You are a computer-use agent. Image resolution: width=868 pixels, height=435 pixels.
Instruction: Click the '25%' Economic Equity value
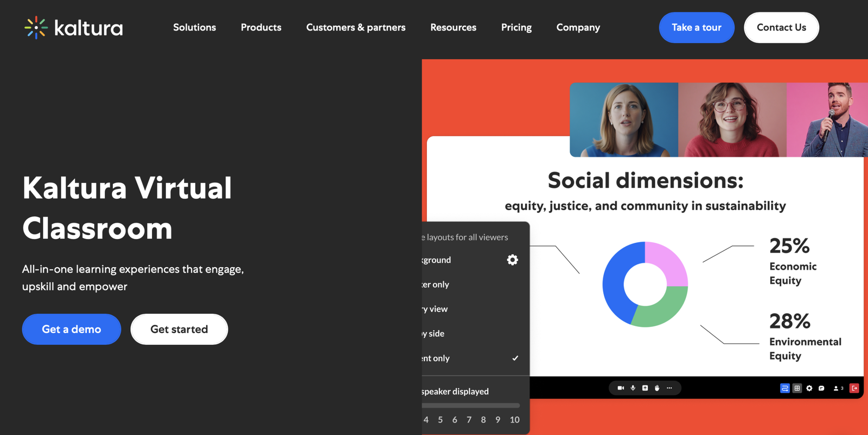[x=789, y=246]
